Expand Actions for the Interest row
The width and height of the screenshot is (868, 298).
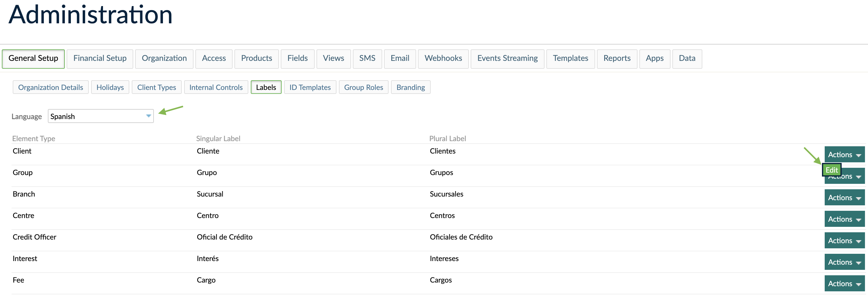coord(844,262)
